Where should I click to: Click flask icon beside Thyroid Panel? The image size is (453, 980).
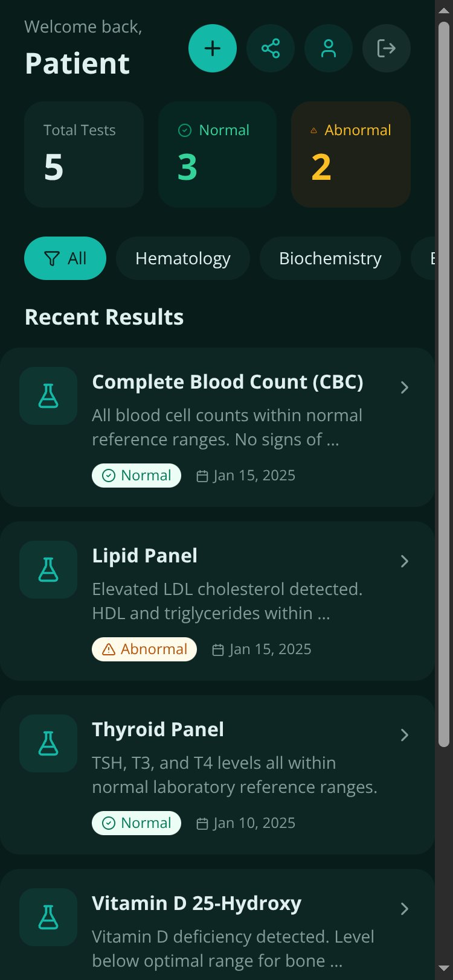[48, 743]
